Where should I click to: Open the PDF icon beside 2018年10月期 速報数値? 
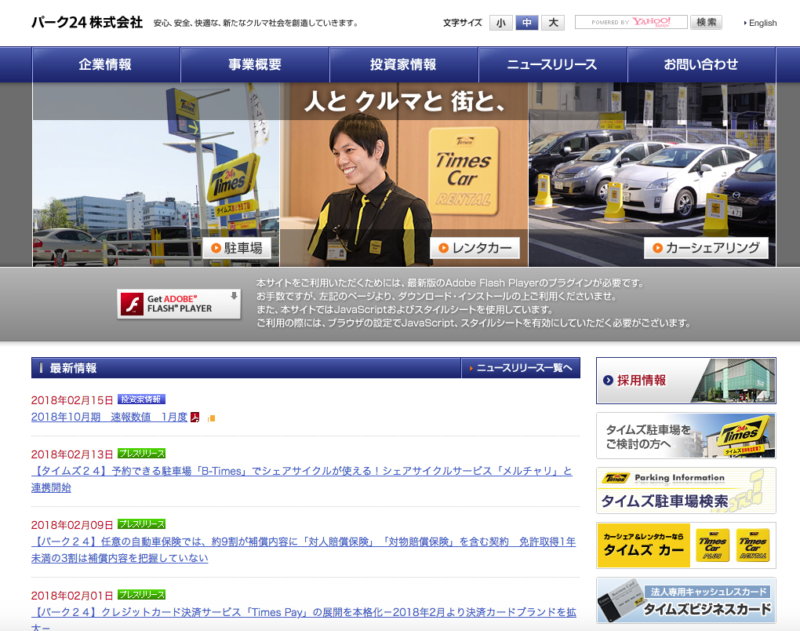196,417
